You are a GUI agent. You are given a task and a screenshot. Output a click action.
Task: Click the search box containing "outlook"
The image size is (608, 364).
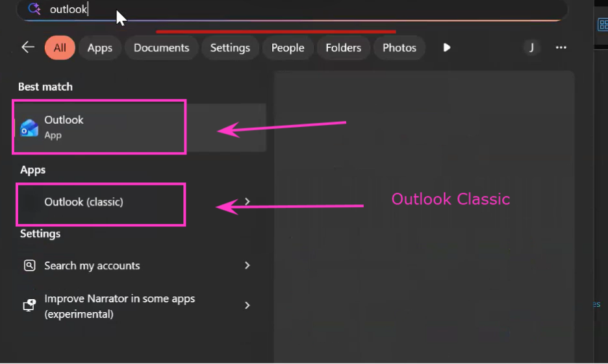click(x=292, y=9)
